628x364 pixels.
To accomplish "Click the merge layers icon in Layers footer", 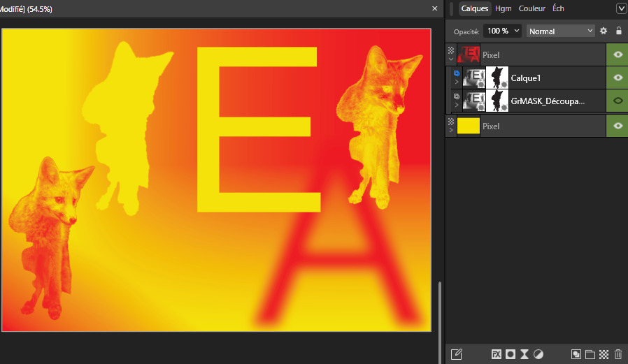I will tap(576, 354).
